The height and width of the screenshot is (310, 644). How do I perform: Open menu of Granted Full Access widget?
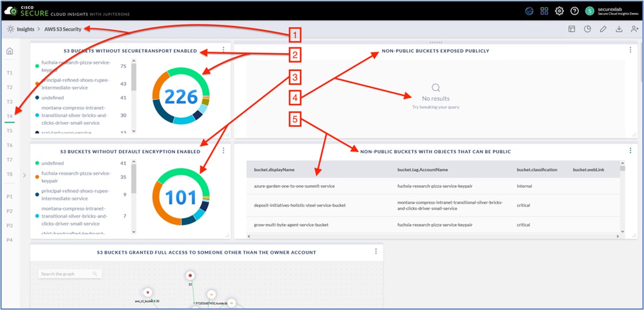pos(376,251)
